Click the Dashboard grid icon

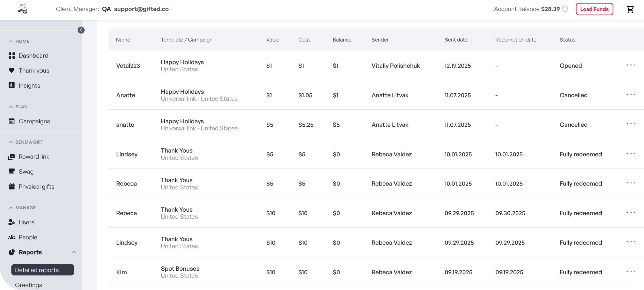tap(12, 56)
